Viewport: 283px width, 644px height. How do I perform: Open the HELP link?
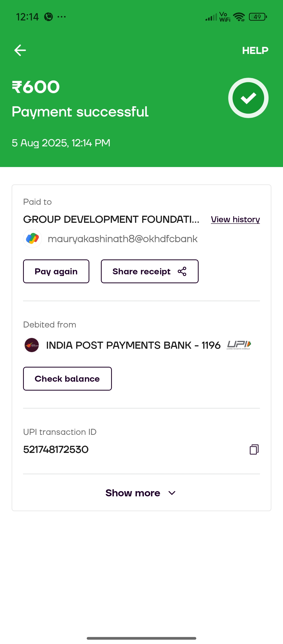pos(255,51)
